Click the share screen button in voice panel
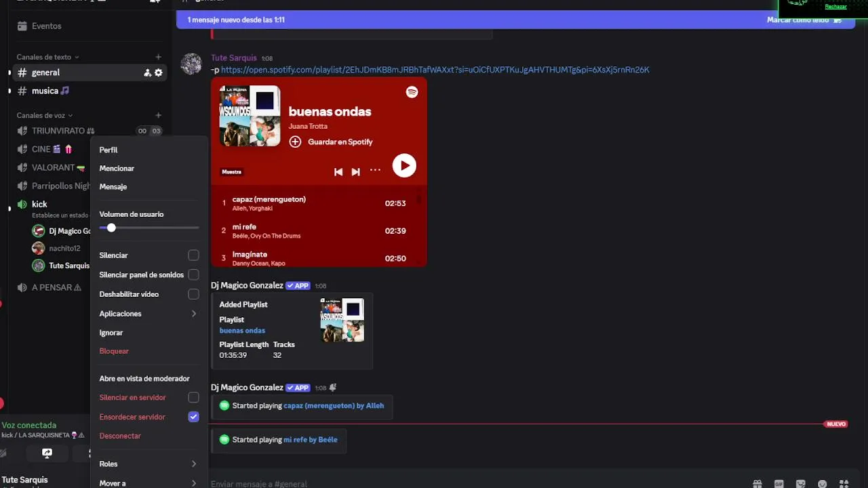The height and width of the screenshot is (488, 868). click(47, 453)
